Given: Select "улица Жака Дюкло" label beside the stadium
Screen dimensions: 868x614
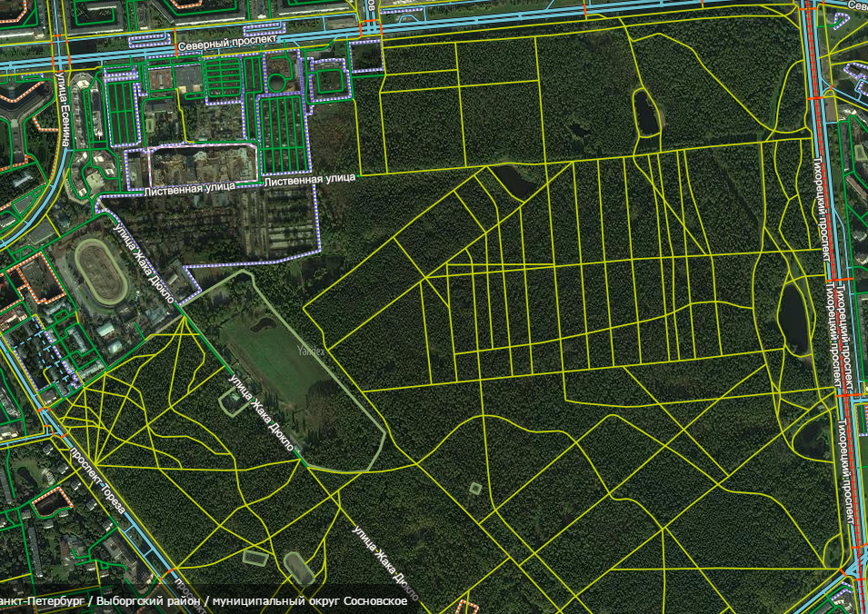Looking at the screenshot, I should (144, 262).
